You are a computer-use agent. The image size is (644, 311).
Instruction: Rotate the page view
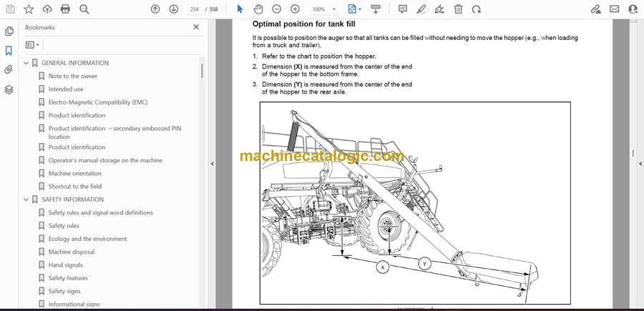(x=477, y=9)
